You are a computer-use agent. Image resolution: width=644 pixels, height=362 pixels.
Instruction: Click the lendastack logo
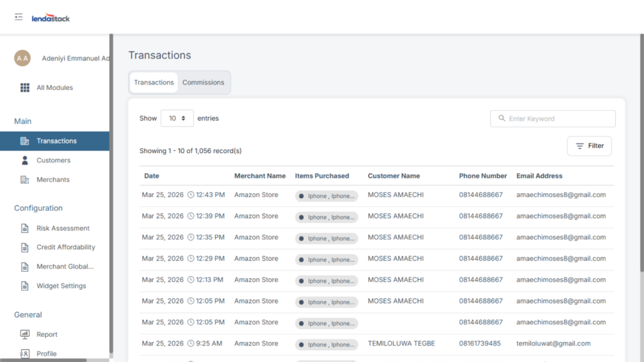(x=51, y=18)
